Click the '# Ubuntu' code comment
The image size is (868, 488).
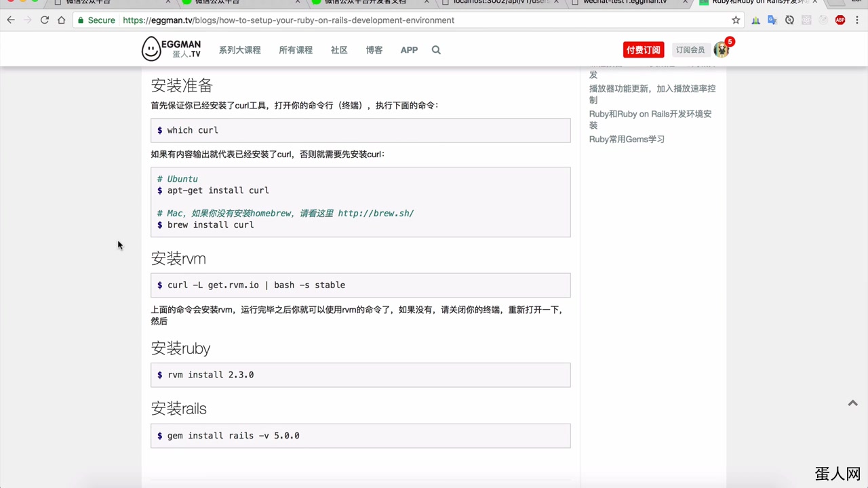(178, 179)
